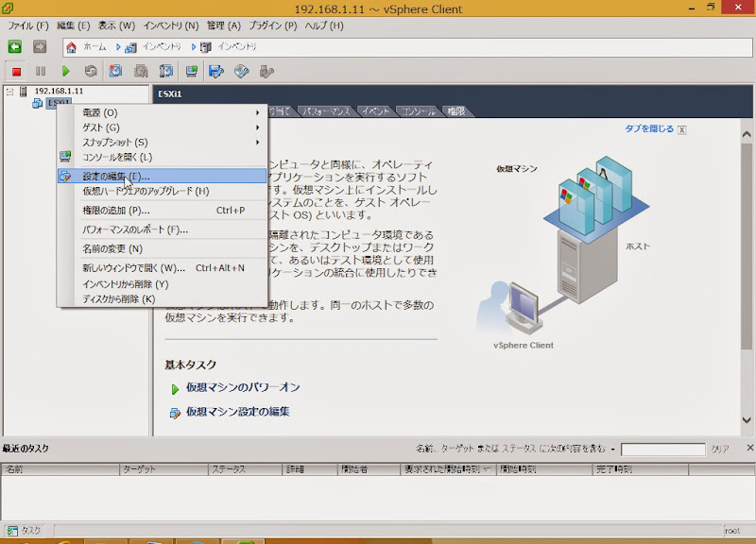Open the 編集 (E) menu
The height and width of the screenshot is (544, 756).
[74, 26]
